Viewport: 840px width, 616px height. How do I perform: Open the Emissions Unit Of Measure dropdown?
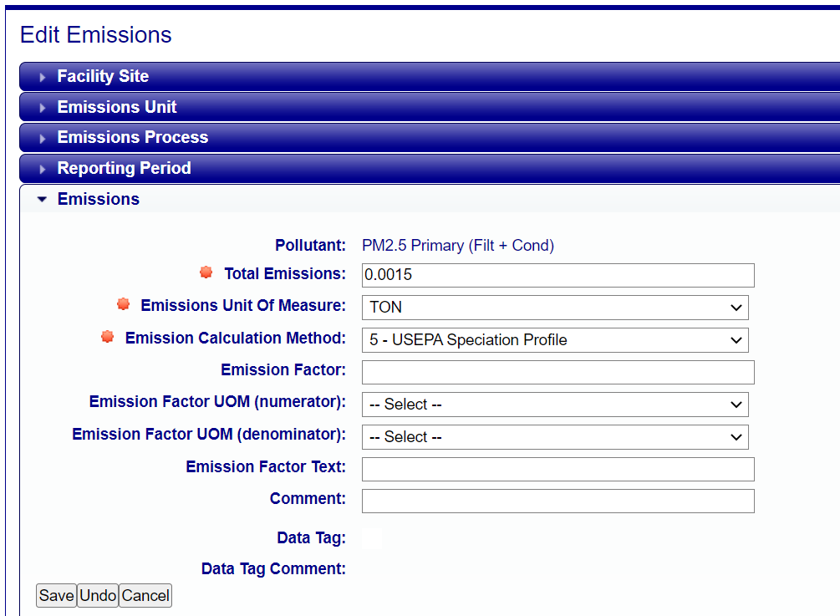pos(555,308)
